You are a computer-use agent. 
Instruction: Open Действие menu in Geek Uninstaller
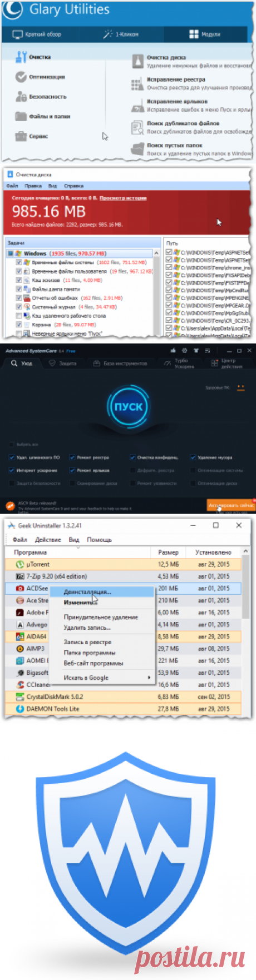[x=48, y=540]
